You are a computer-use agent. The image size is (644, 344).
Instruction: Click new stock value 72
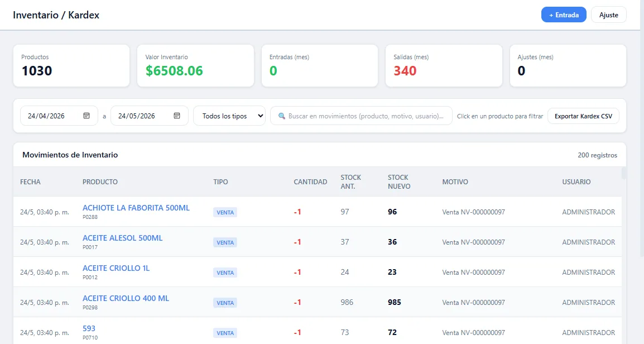(x=392, y=332)
